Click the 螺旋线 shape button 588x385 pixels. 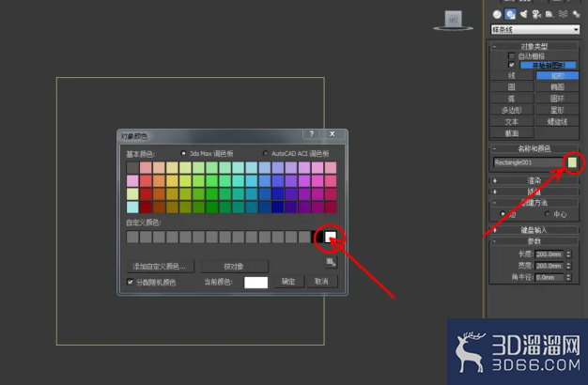pyautogui.click(x=557, y=122)
